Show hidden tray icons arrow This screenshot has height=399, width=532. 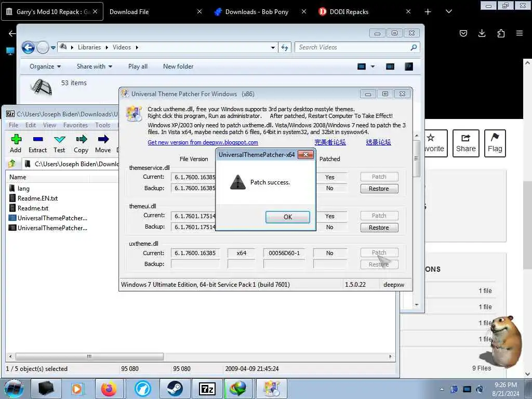click(442, 389)
